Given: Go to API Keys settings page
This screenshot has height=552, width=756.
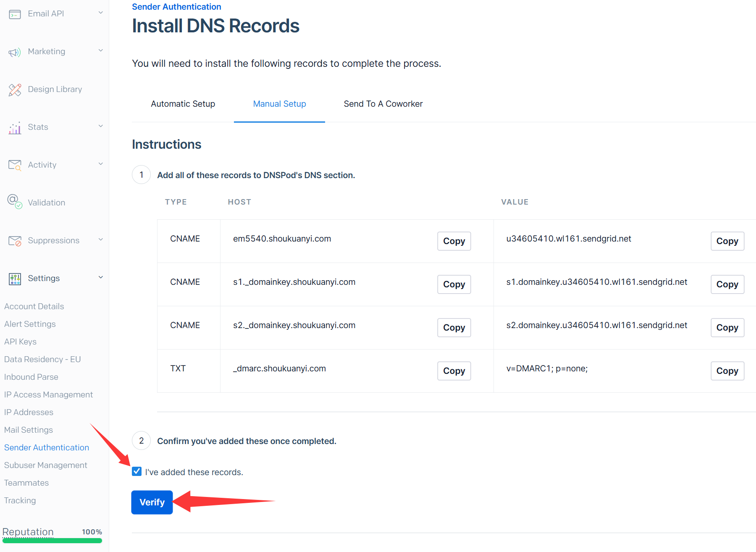Looking at the screenshot, I should pos(20,342).
